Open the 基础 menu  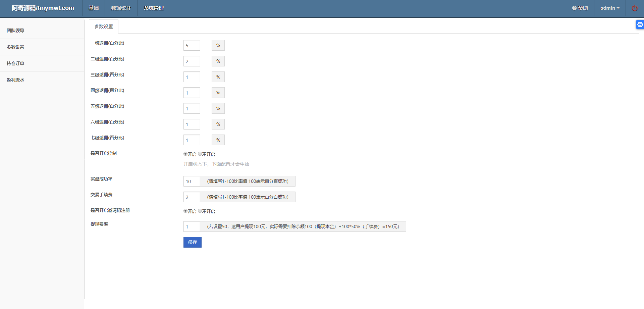click(x=94, y=8)
